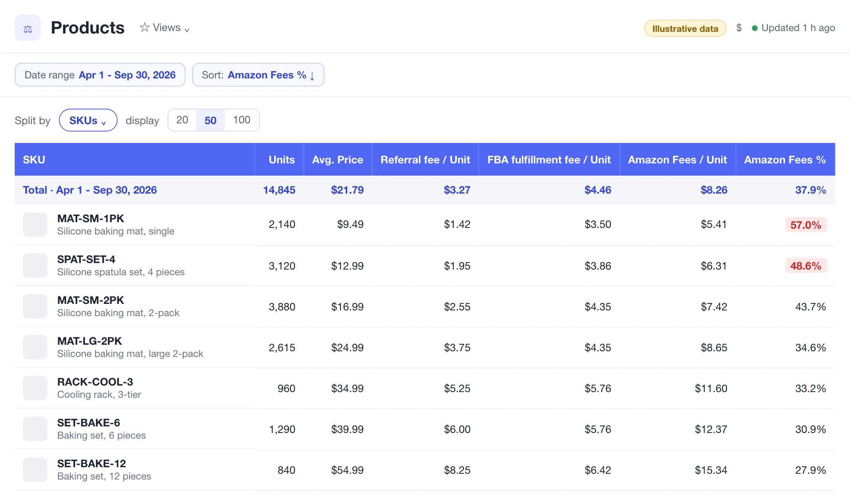Screen dimensions: 850x504
Task: Click the $11.60 Amazon fees cell
Action: (x=711, y=388)
